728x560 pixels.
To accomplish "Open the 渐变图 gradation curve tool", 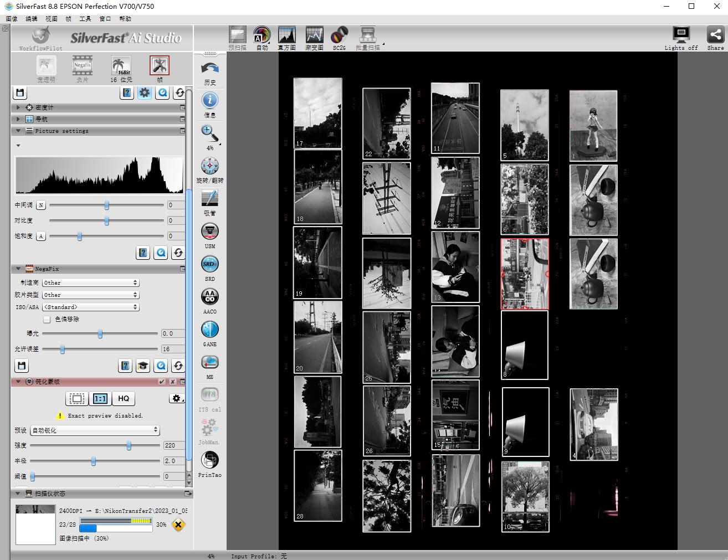I will tap(314, 36).
